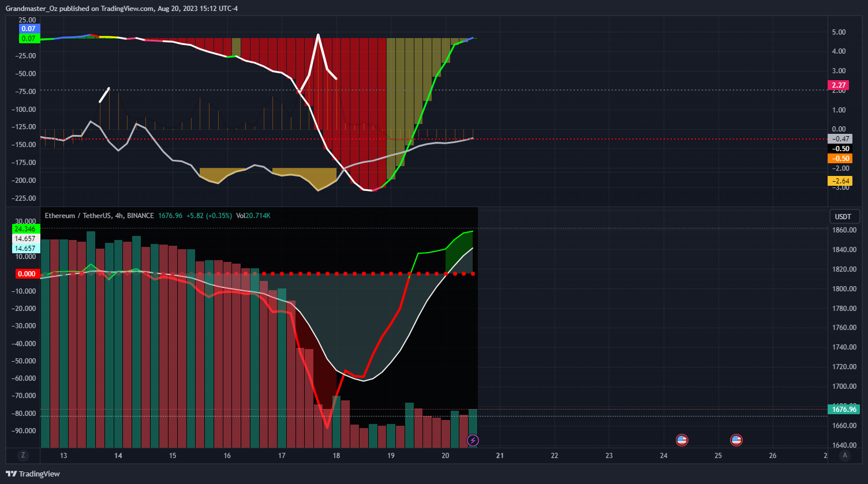Select the black -0.50 indicator value label
Screen dimensions: 868x484
click(x=840, y=148)
